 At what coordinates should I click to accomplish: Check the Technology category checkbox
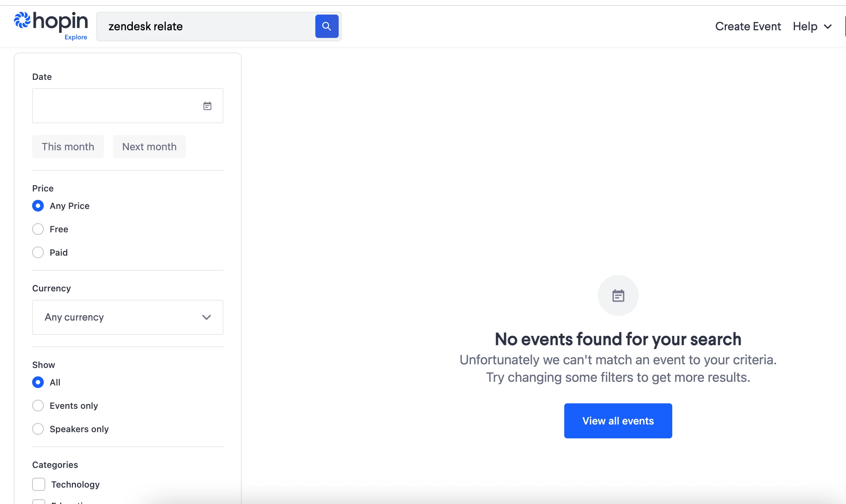(39, 484)
